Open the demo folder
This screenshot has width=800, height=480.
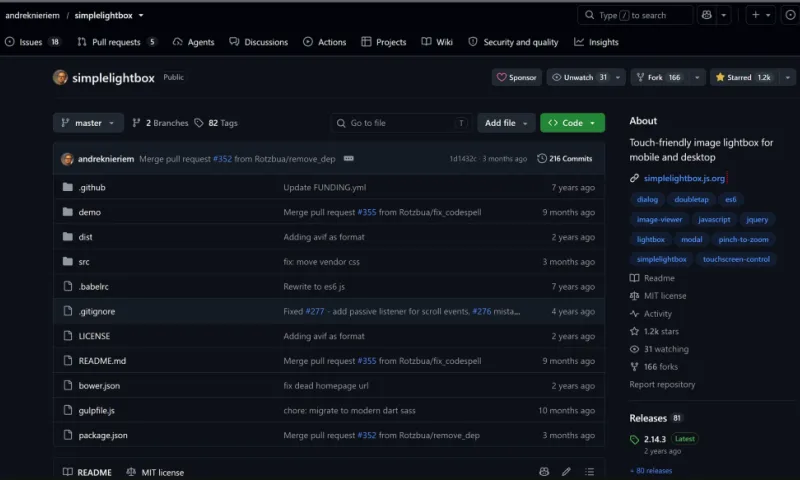tap(89, 212)
